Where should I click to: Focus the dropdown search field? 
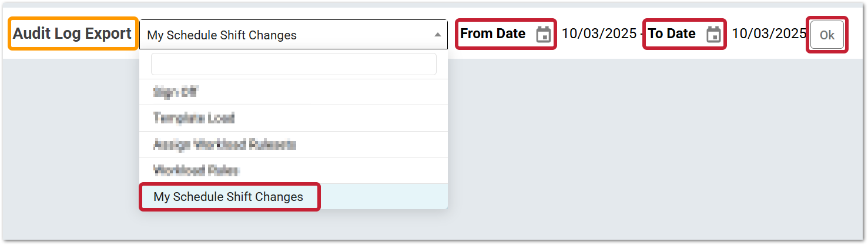click(x=294, y=64)
